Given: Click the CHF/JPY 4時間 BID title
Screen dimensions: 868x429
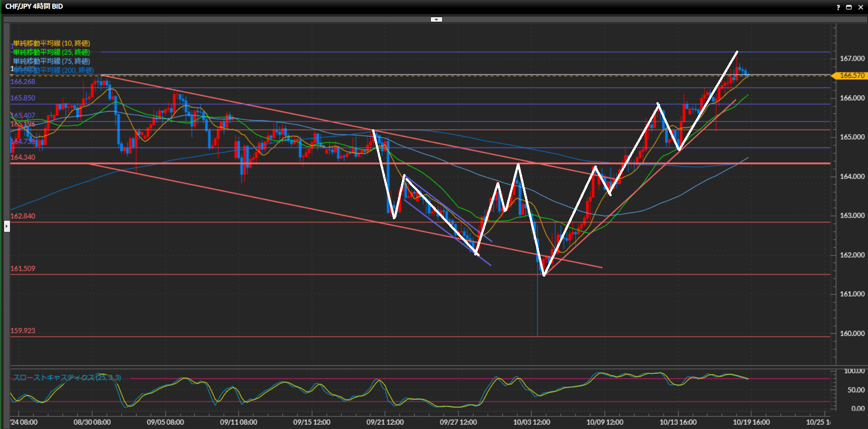Looking at the screenshot, I should coord(34,6).
